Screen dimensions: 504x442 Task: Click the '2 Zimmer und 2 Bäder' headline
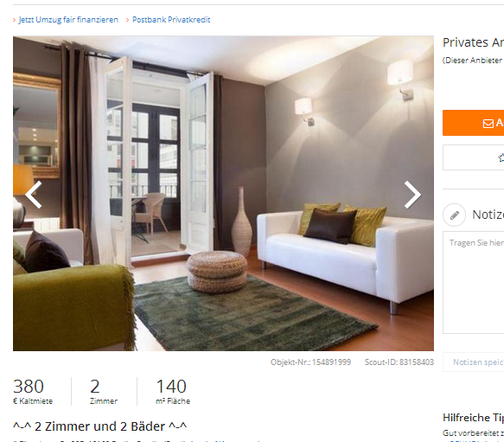pos(99,426)
